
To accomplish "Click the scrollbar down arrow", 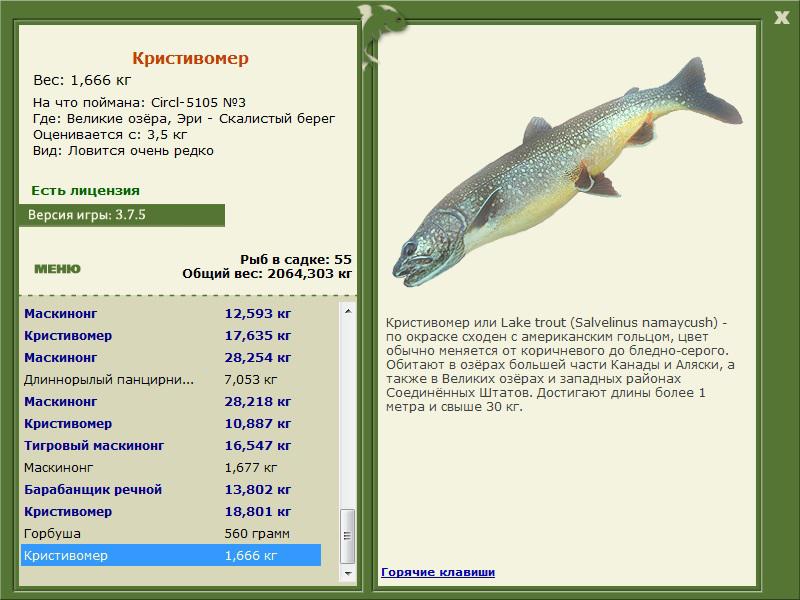I will click(x=348, y=573).
